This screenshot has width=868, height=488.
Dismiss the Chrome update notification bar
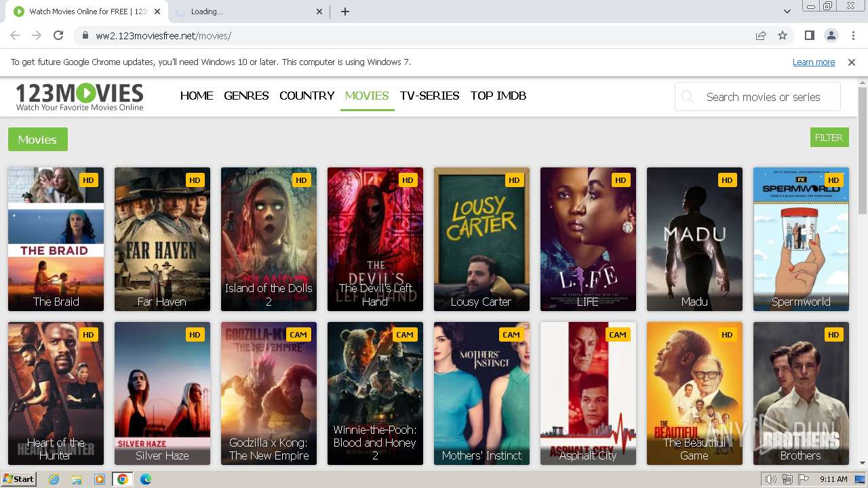852,62
